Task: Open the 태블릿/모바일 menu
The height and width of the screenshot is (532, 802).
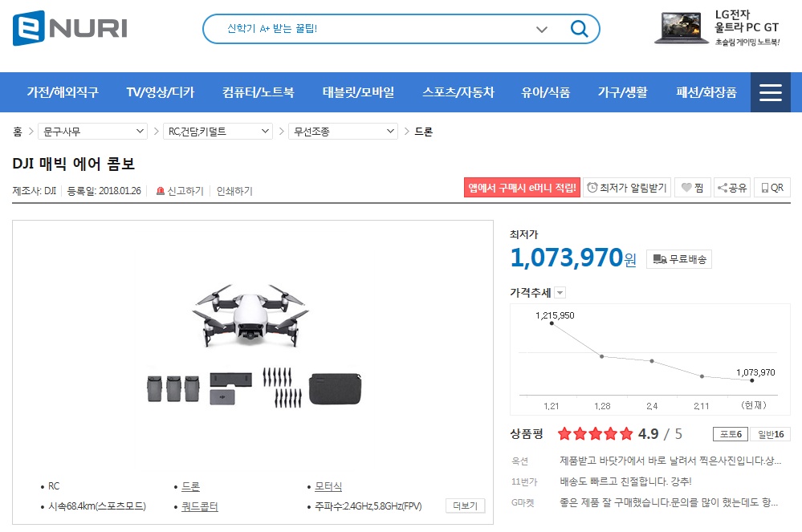Action: click(358, 92)
